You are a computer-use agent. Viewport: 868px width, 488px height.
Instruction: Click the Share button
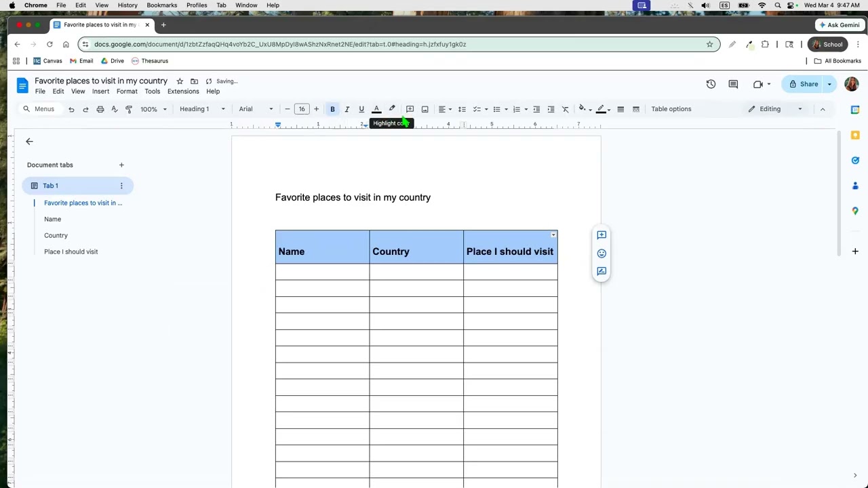pyautogui.click(x=804, y=84)
